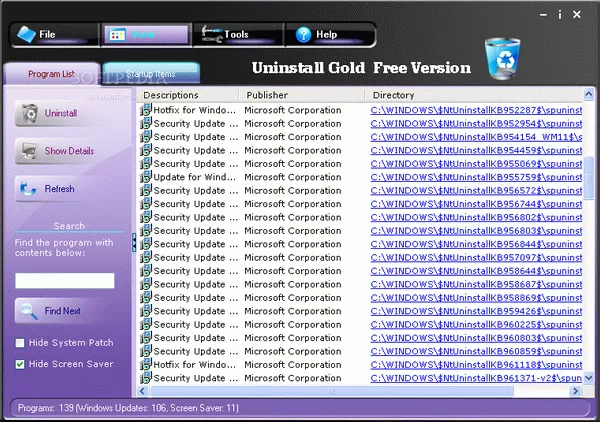Click the Programs: 139 status bar text
The image size is (600, 422).
(128, 408)
